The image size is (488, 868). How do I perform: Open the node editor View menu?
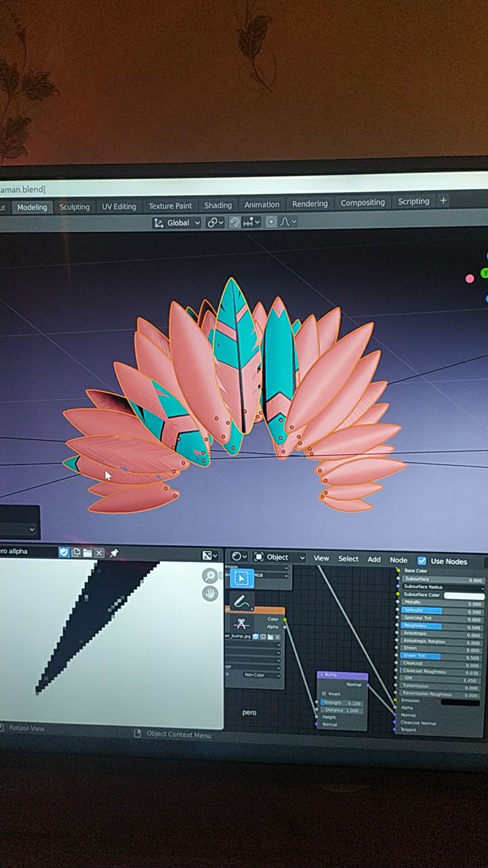tap(321, 558)
